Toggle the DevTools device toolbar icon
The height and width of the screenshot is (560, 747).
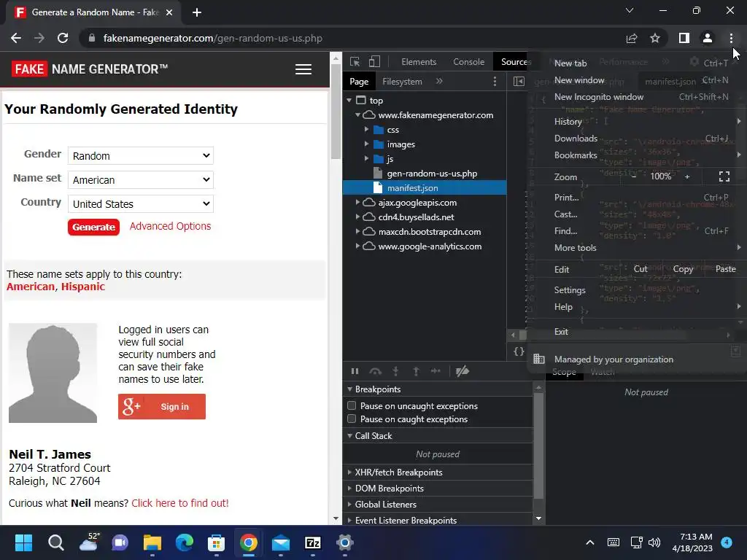click(x=374, y=62)
